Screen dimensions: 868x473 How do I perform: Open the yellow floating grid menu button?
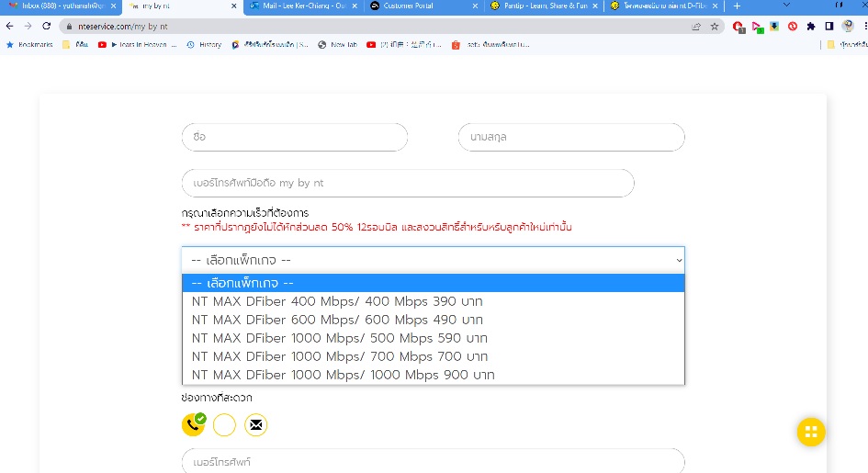click(811, 432)
